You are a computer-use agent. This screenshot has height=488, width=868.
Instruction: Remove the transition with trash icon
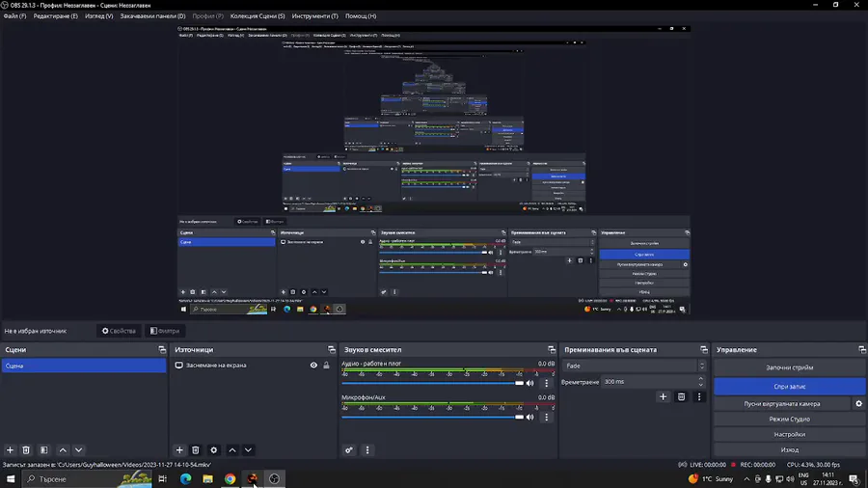tap(681, 396)
